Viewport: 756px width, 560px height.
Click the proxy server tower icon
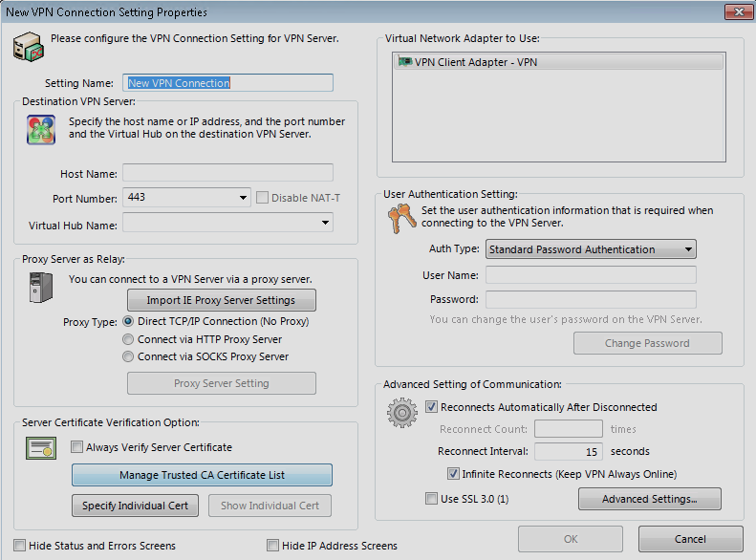point(40,289)
